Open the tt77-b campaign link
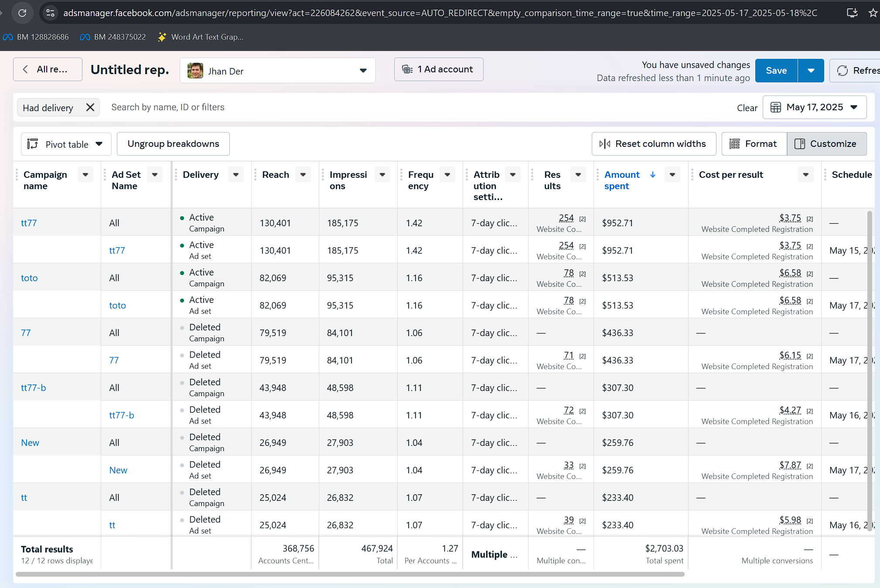880x588 pixels. [34, 388]
